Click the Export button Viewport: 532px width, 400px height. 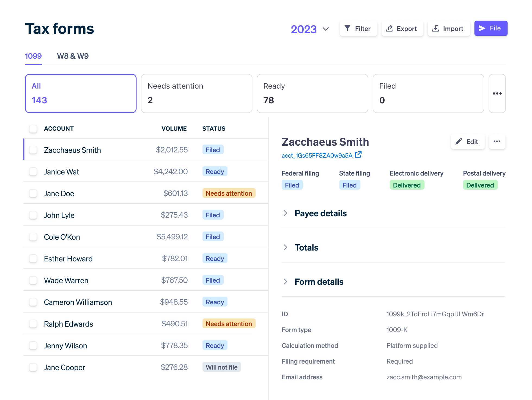pyautogui.click(x=402, y=28)
